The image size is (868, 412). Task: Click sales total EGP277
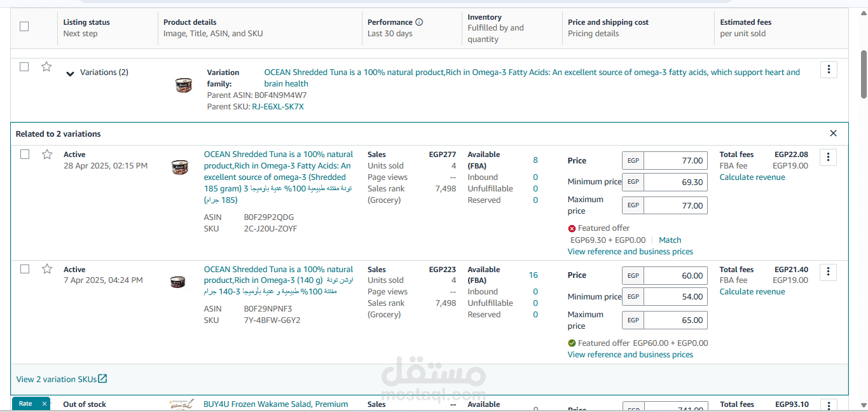(443, 154)
